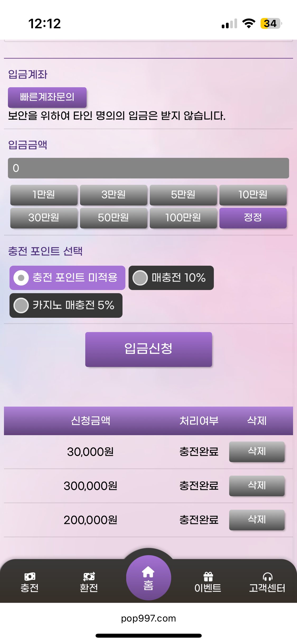Select 매충전 10% radio option
The height and width of the screenshot is (644, 297).
(x=140, y=278)
